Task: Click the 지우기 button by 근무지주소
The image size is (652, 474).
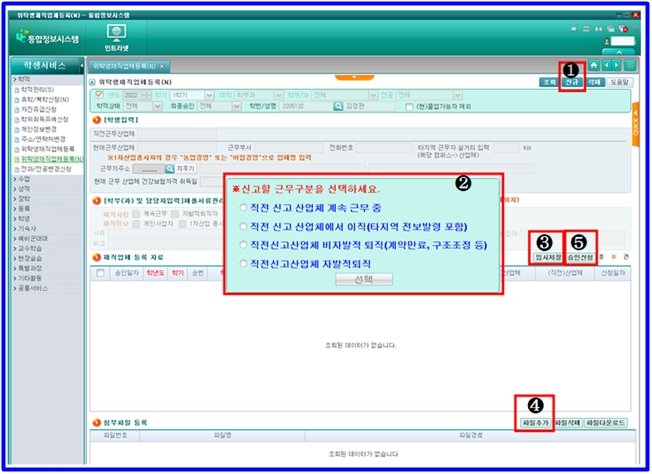Action: click(x=185, y=169)
